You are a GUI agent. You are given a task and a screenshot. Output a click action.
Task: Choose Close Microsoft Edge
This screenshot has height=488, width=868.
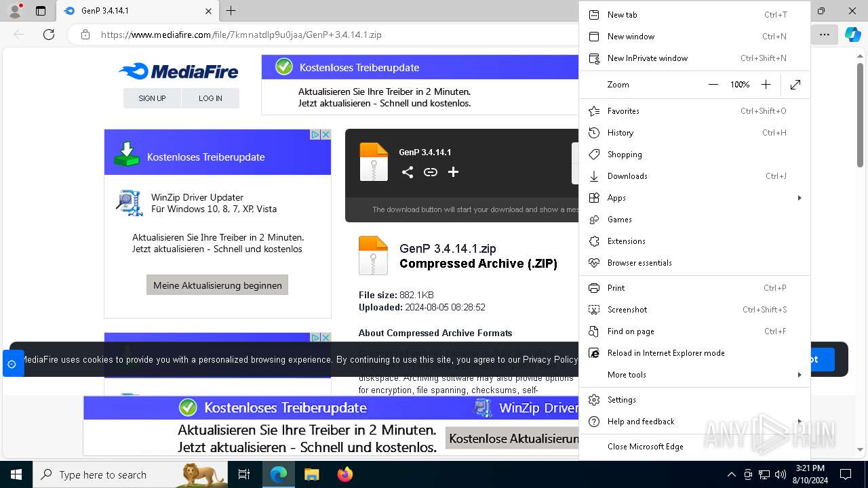(694, 447)
